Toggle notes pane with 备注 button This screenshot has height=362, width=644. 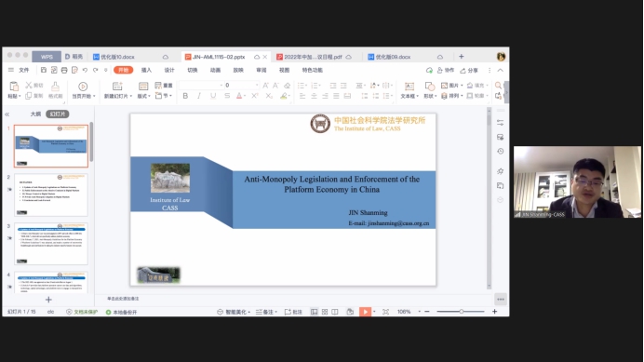click(x=266, y=312)
